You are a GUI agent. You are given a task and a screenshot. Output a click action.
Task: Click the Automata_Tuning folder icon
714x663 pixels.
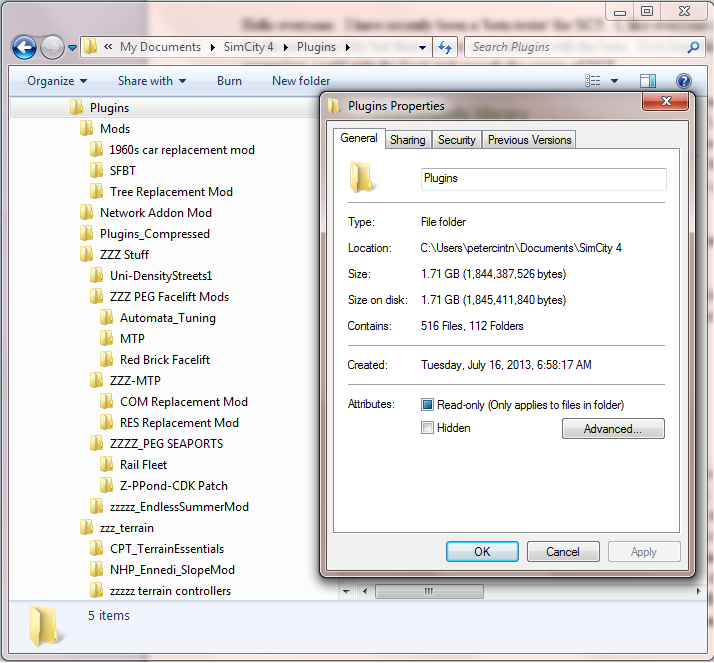[x=107, y=318]
